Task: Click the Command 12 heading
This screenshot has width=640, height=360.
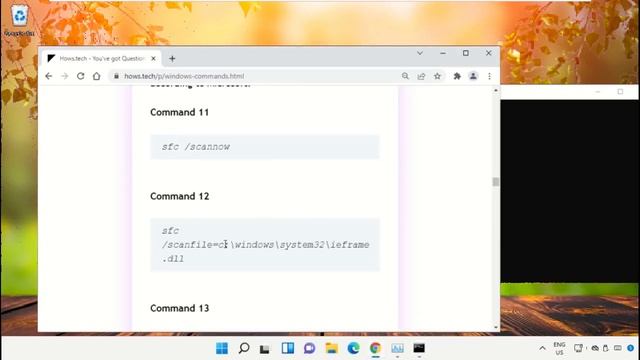Action: coord(180,196)
